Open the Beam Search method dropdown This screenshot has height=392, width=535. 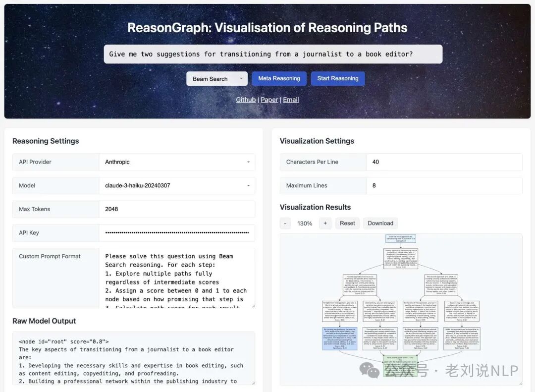[216, 79]
